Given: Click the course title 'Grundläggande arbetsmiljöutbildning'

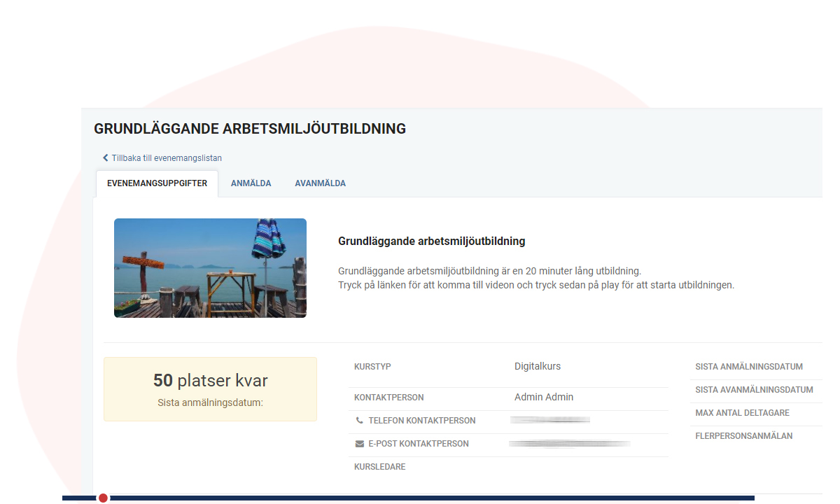Looking at the screenshot, I should [x=431, y=241].
